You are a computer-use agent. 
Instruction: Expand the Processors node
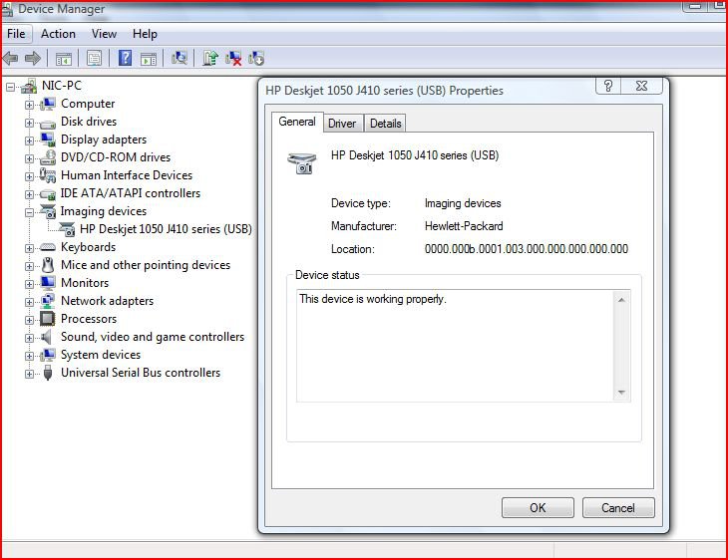(x=29, y=320)
